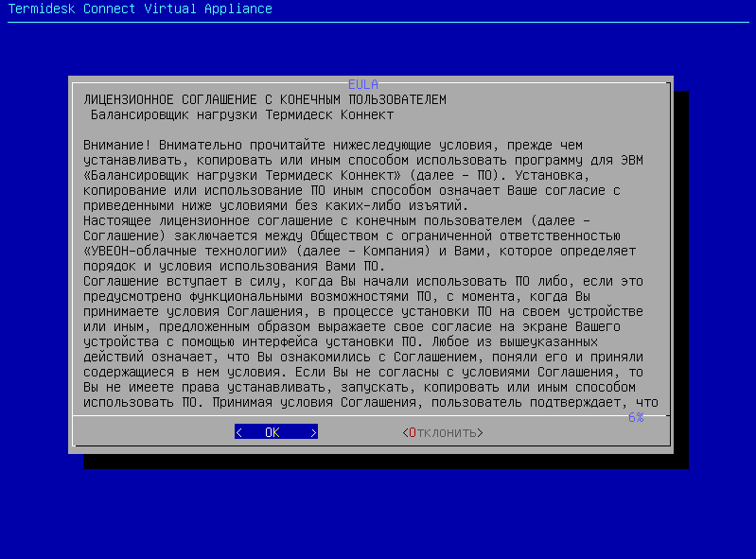Click the line порядок и условия использования Вами ПО
This screenshot has width=756, height=559.
pyautogui.click(x=235, y=266)
